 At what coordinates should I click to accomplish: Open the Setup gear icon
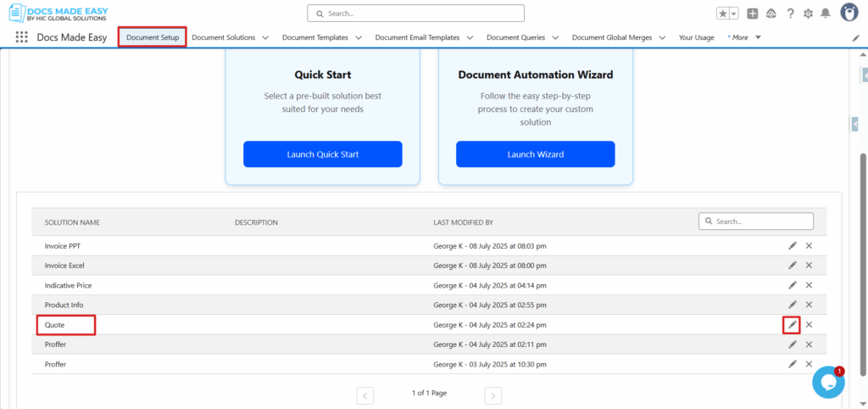tap(808, 14)
